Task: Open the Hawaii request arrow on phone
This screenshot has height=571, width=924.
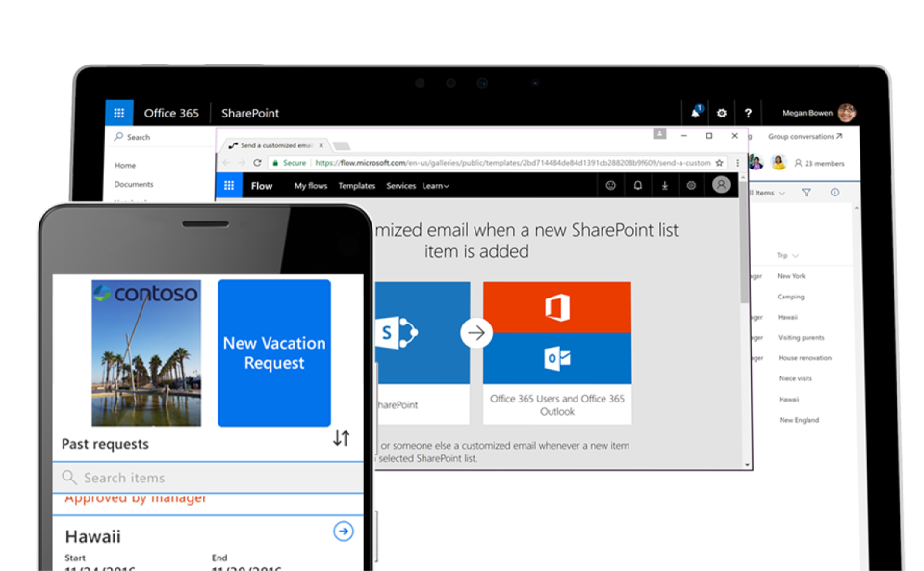Action: [x=344, y=532]
